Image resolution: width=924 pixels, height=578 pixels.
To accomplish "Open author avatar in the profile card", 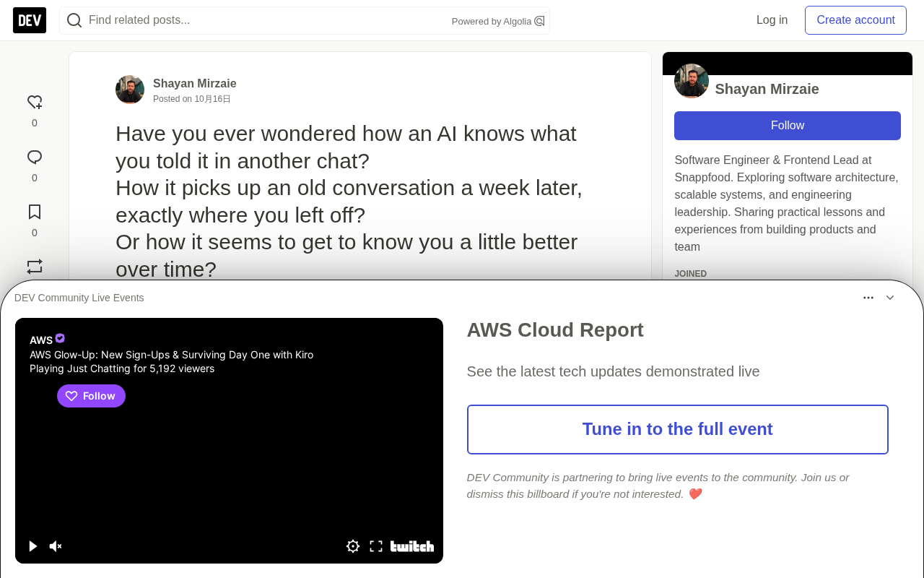I will click(x=692, y=81).
